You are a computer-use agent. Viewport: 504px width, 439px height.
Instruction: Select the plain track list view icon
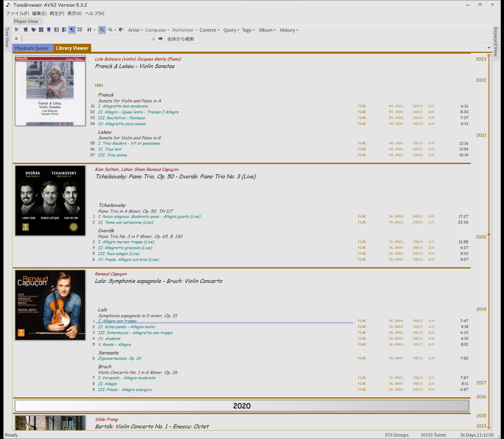click(80, 30)
